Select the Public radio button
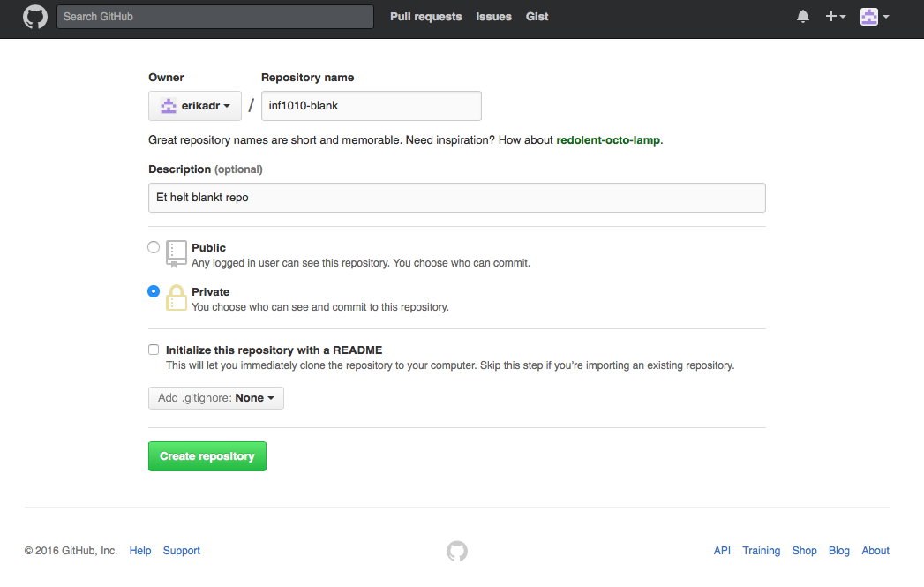Image resolution: width=924 pixels, height=587 pixels. click(x=154, y=247)
